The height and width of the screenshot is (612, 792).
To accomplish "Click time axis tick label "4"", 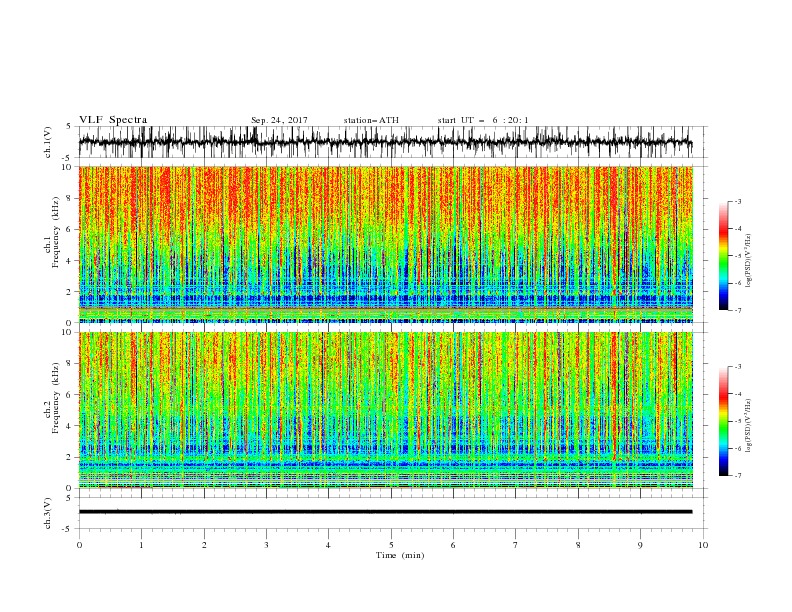I will tap(328, 545).
